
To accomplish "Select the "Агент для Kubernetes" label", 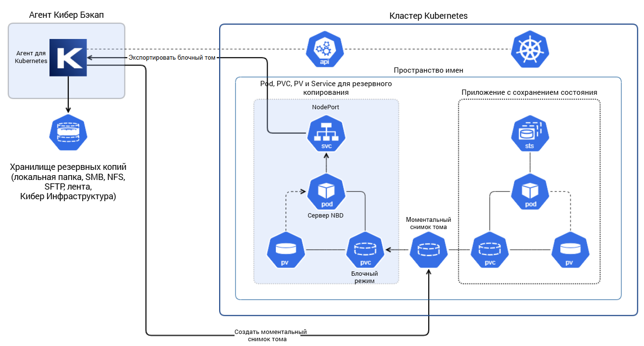I will pyautogui.click(x=31, y=57).
